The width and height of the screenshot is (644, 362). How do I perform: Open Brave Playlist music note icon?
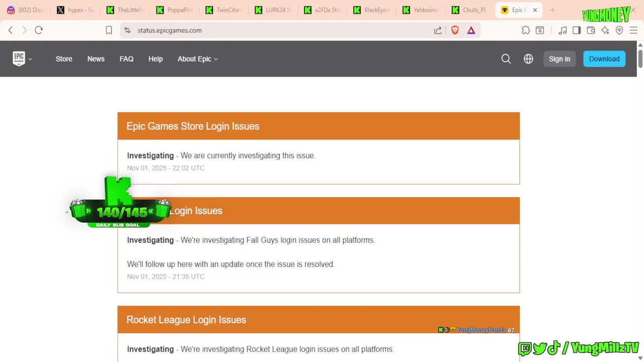tap(562, 30)
